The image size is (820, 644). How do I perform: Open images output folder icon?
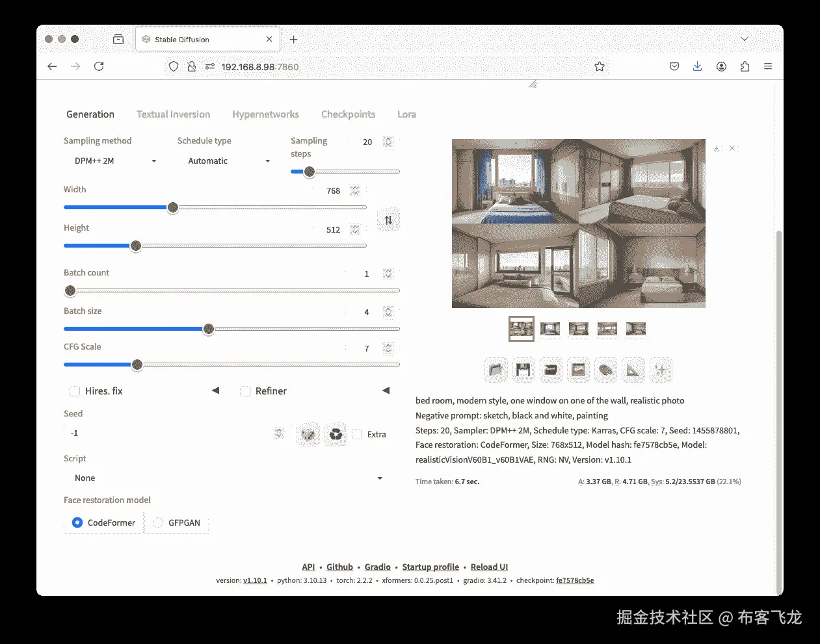pos(496,370)
